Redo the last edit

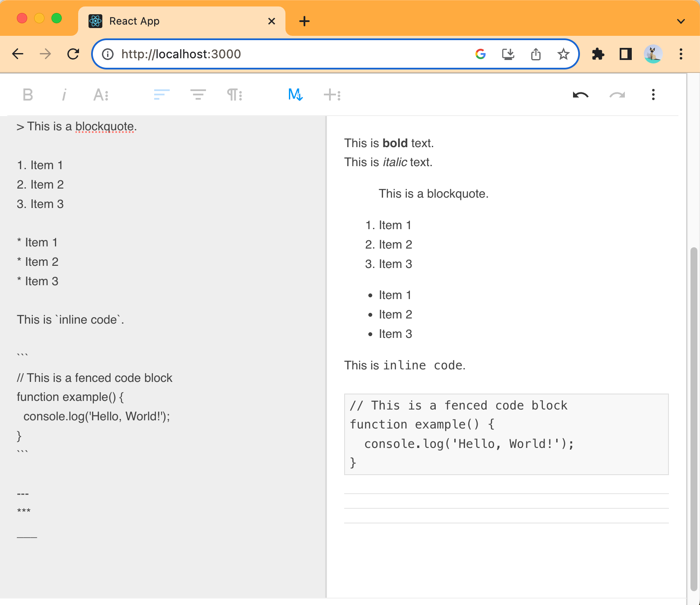point(617,95)
